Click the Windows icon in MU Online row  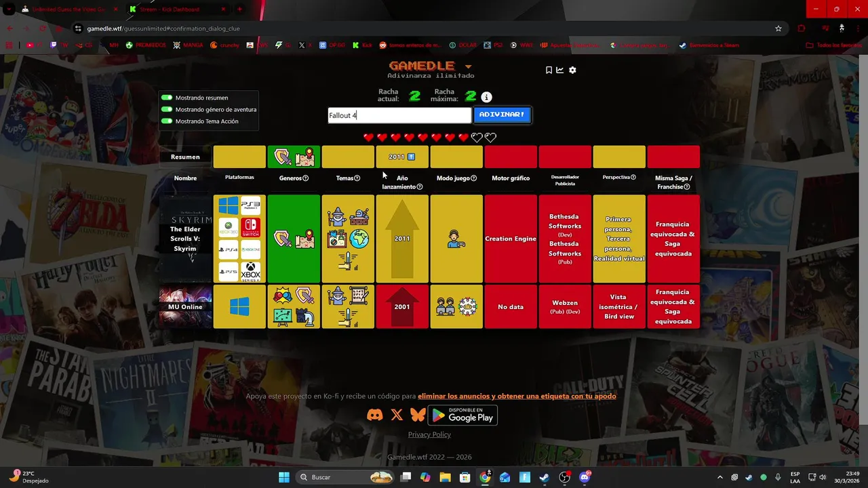point(239,306)
